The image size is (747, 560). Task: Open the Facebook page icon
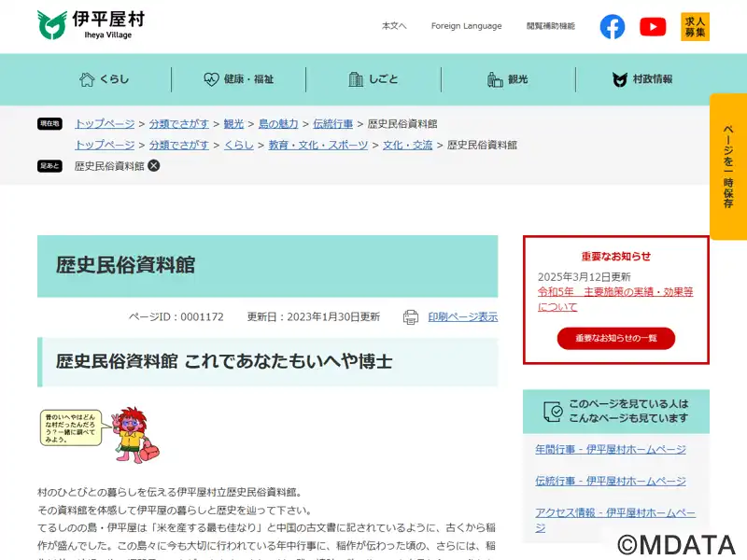click(613, 27)
